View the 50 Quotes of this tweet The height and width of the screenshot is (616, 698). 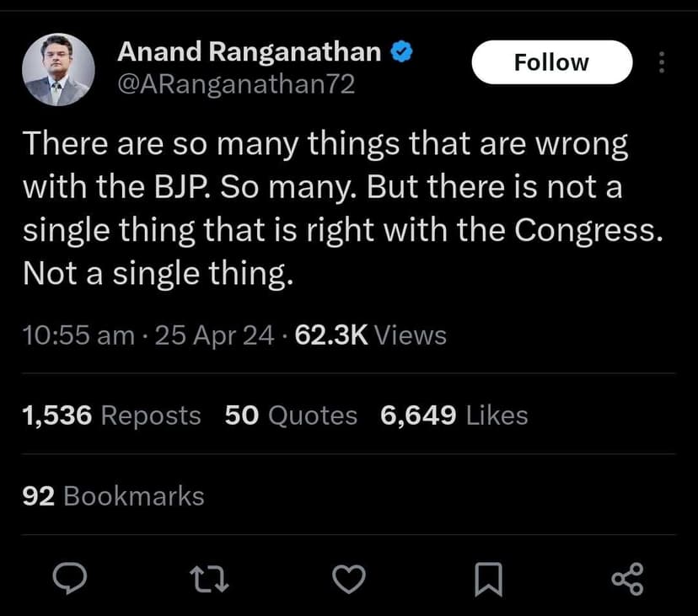tap(290, 415)
